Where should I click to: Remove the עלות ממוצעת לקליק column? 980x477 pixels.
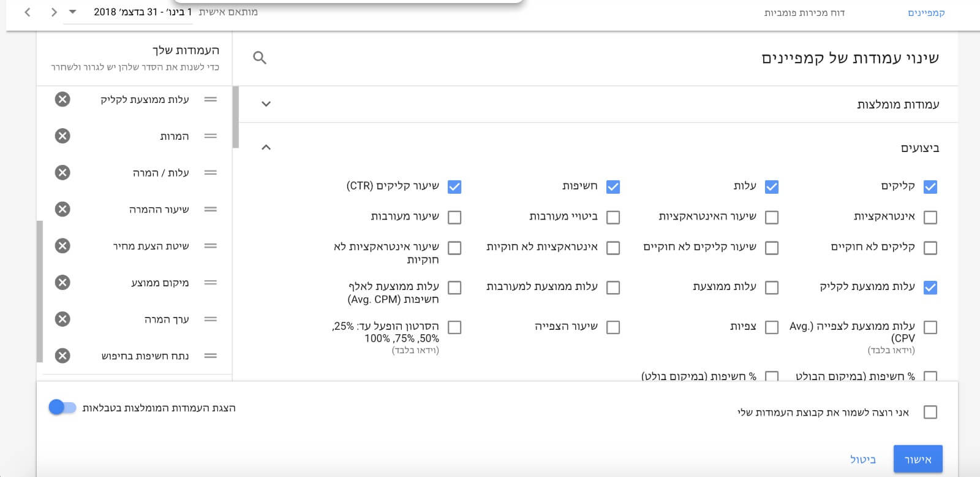point(62,99)
